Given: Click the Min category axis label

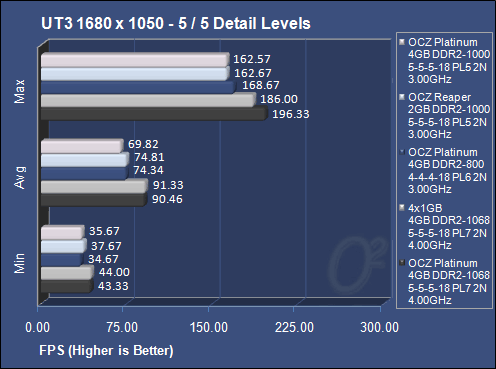Looking at the screenshot, I should pos(19,263).
